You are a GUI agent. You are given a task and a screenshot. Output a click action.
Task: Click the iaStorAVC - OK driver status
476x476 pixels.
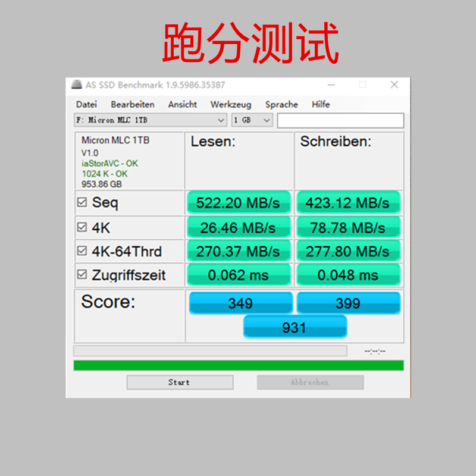pos(109,163)
